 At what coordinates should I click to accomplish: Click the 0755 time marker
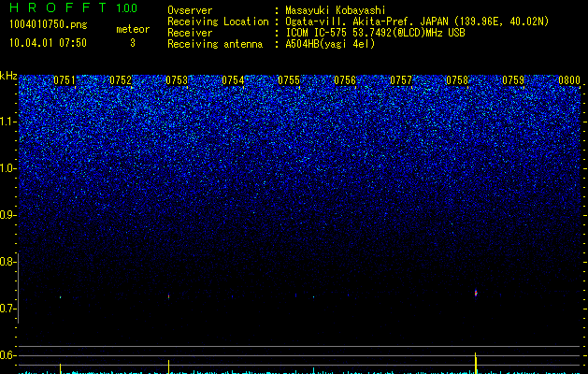point(289,80)
